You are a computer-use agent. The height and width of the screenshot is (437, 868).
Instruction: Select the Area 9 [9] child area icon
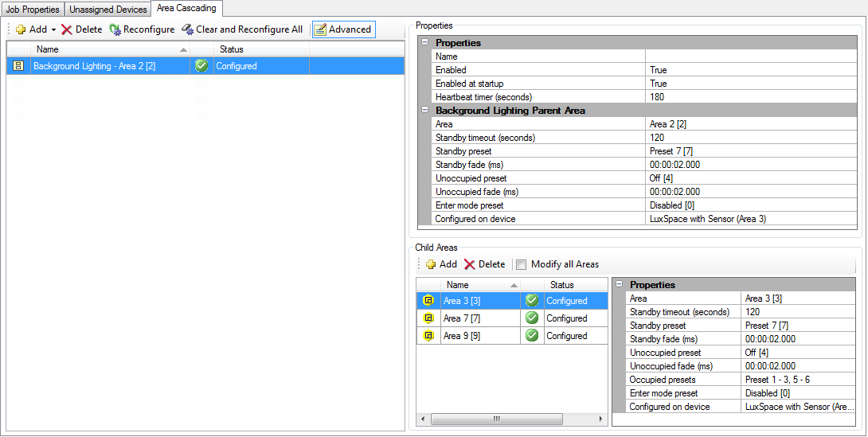[x=428, y=336]
